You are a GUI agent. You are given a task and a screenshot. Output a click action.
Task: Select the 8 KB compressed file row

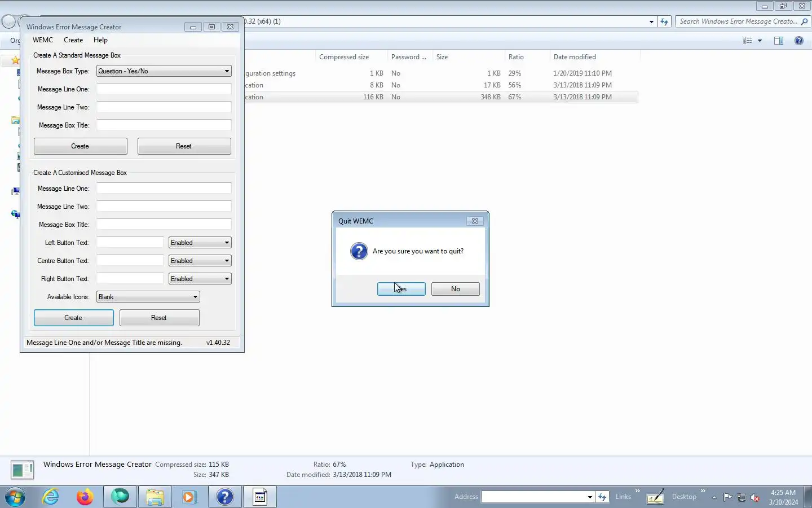[441, 85]
